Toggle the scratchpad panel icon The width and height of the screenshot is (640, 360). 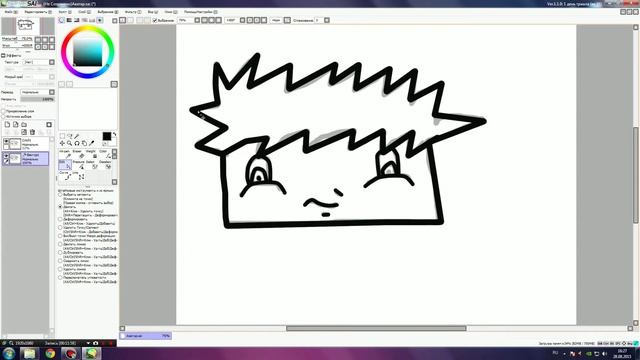pyautogui.click(x=100, y=20)
